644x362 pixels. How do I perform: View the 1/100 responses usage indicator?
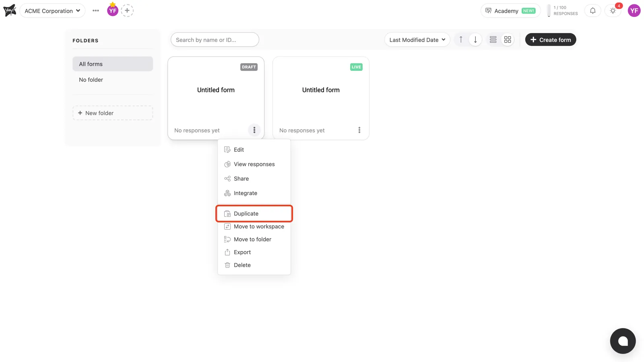pyautogui.click(x=563, y=11)
